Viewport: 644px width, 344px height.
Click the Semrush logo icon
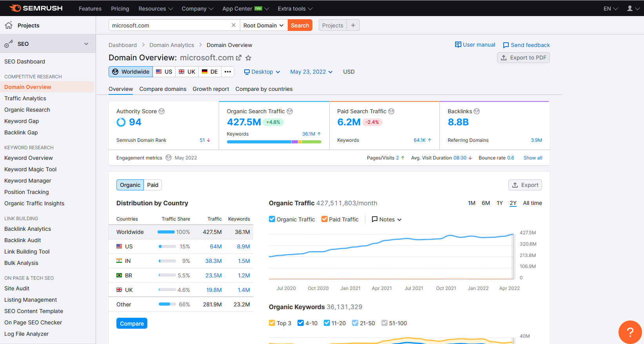[x=15, y=8]
